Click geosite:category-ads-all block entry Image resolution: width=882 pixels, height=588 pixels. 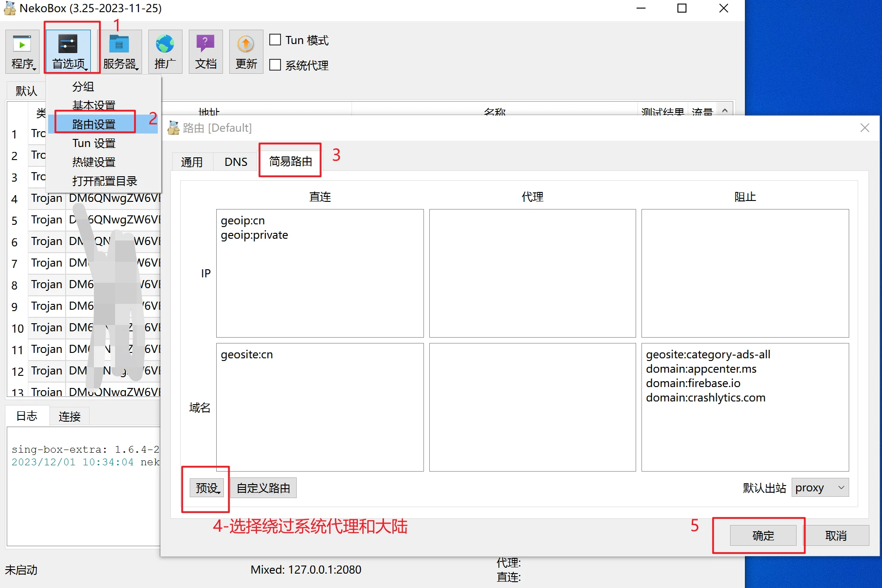[x=708, y=355]
